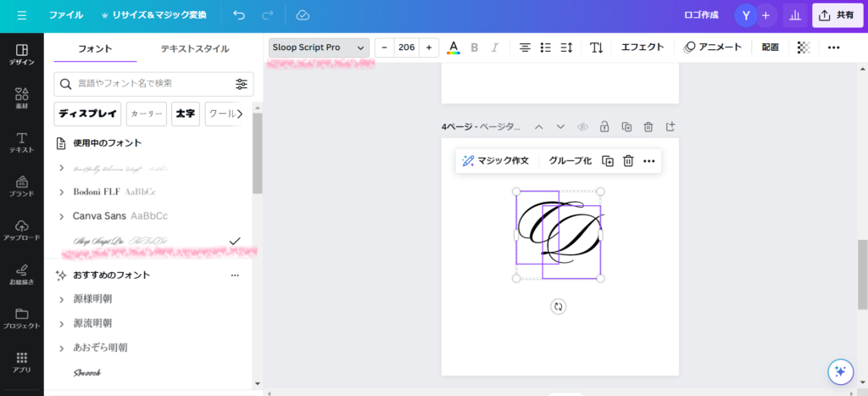Open the 素材 elements panel
Screen dimensions: 868x396
coord(21,98)
